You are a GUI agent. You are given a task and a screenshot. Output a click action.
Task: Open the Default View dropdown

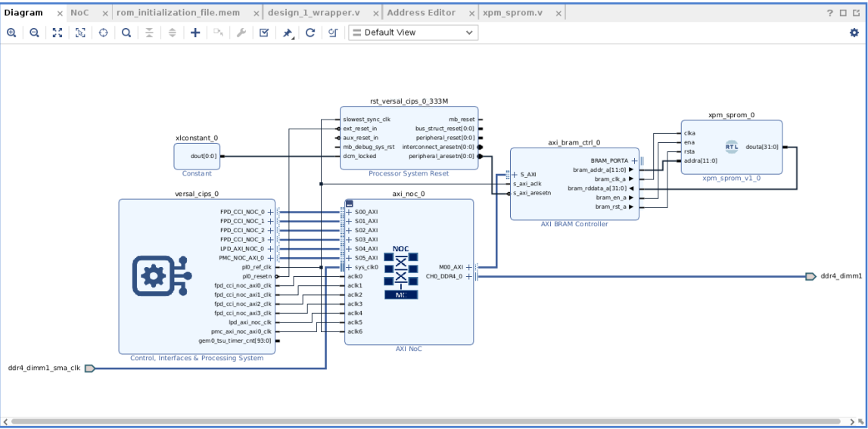(x=412, y=33)
